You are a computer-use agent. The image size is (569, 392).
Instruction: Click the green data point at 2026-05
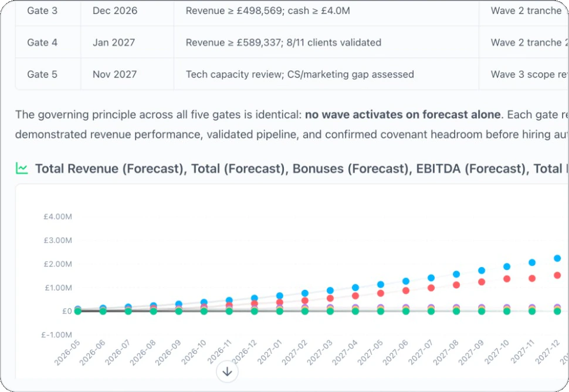click(x=77, y=311)
